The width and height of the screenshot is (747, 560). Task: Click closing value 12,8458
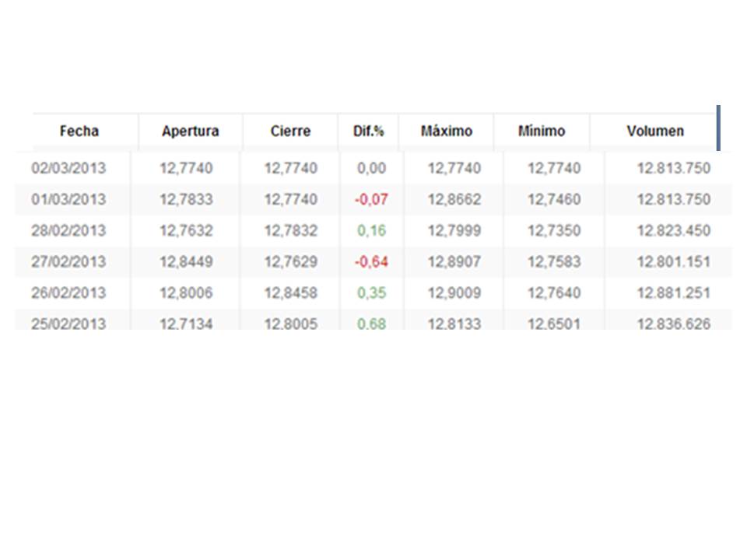[x=290, y=293]
